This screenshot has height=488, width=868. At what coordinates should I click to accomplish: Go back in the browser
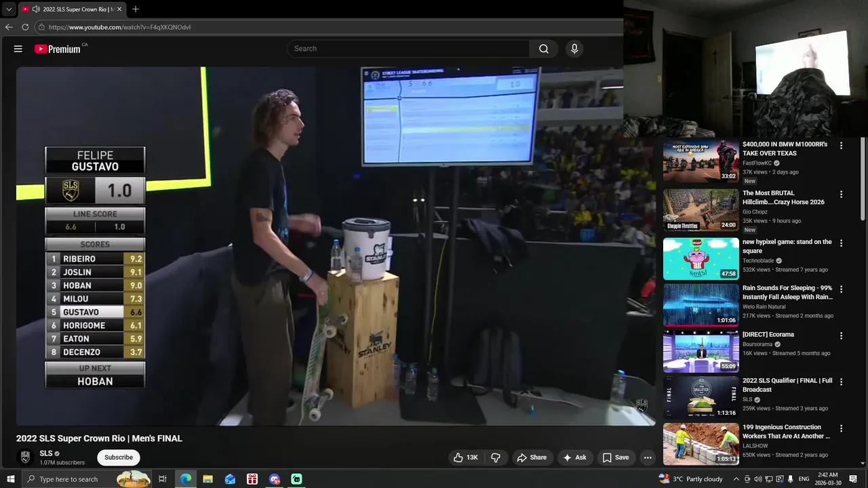(x=9, y=27)
